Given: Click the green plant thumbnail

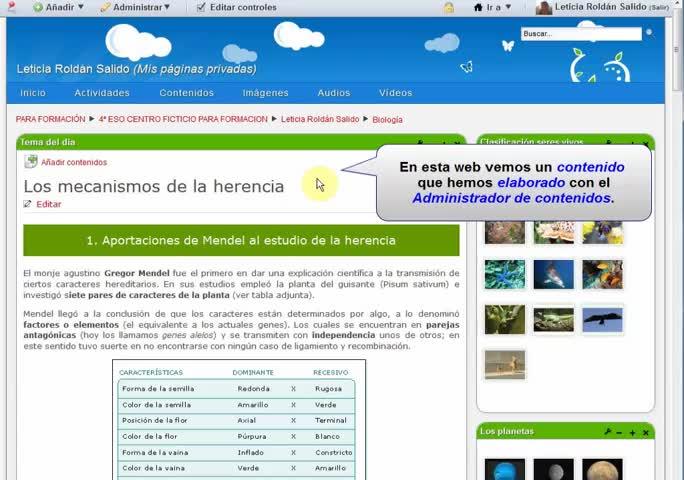Looking at the screenshot, I should (505, 319).
